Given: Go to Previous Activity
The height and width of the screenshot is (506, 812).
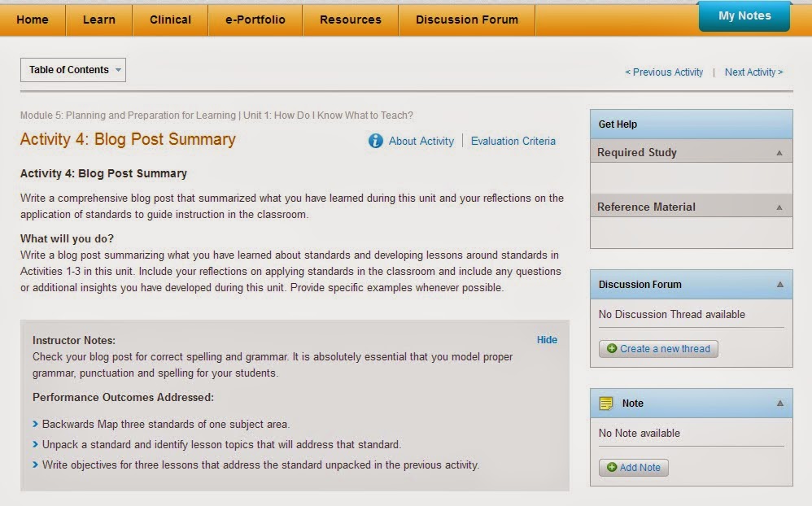Looking at the screenshot, I should [664, 72].
